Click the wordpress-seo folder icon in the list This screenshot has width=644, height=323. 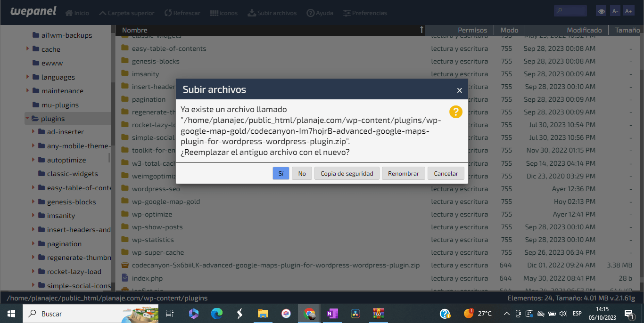tap(125, 188)
